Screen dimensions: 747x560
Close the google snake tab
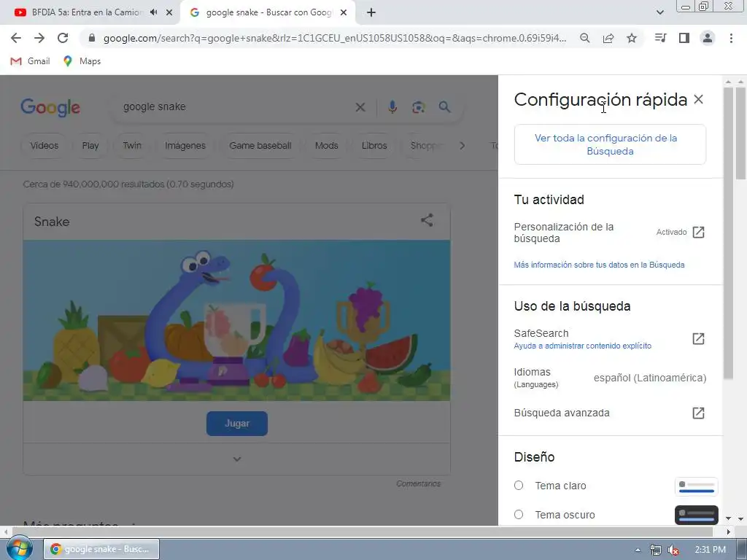344,12
